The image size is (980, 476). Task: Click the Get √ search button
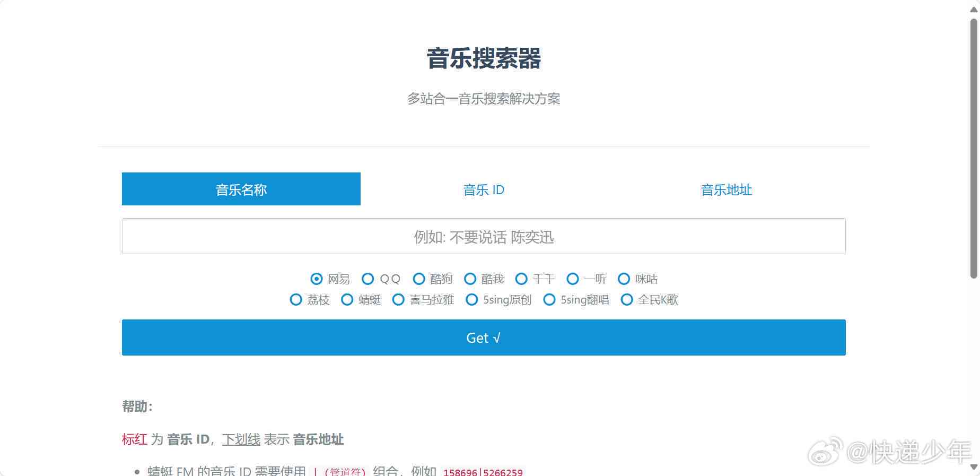(x=484, y=337)
